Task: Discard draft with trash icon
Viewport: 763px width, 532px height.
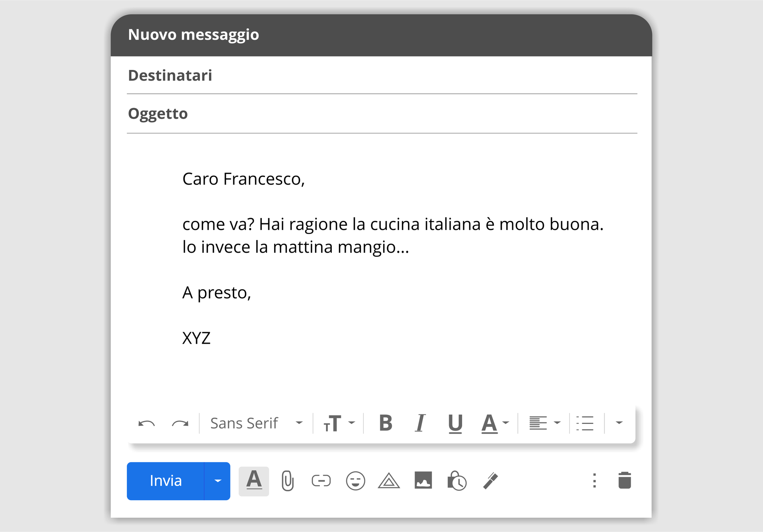Action: pyautogui.click(x=624, y=480)
